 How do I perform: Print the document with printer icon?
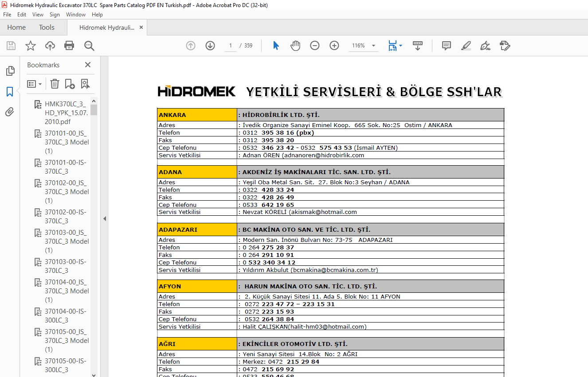tap(69, 46)
